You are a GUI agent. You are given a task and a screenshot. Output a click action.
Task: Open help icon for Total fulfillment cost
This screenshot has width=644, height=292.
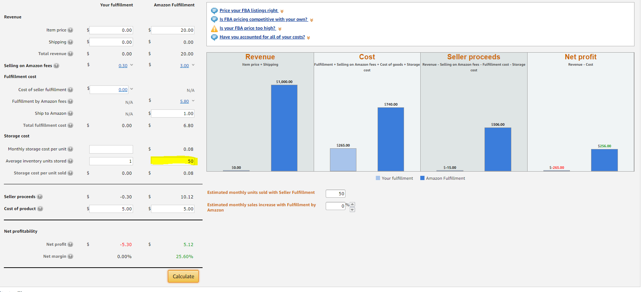coord(70,125)
